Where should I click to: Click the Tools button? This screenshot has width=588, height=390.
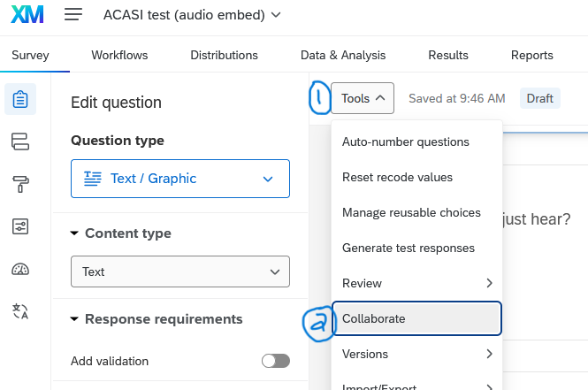[363, 98]
